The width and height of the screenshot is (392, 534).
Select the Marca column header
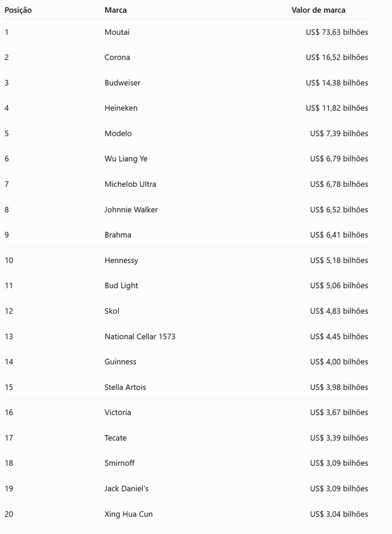click(x=116, y=10)
